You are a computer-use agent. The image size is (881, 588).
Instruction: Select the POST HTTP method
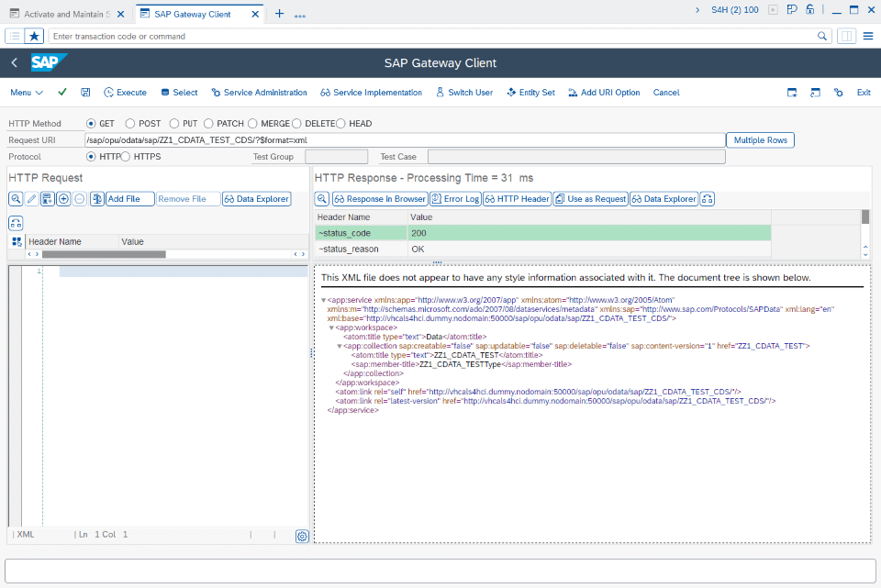point(131,123)
